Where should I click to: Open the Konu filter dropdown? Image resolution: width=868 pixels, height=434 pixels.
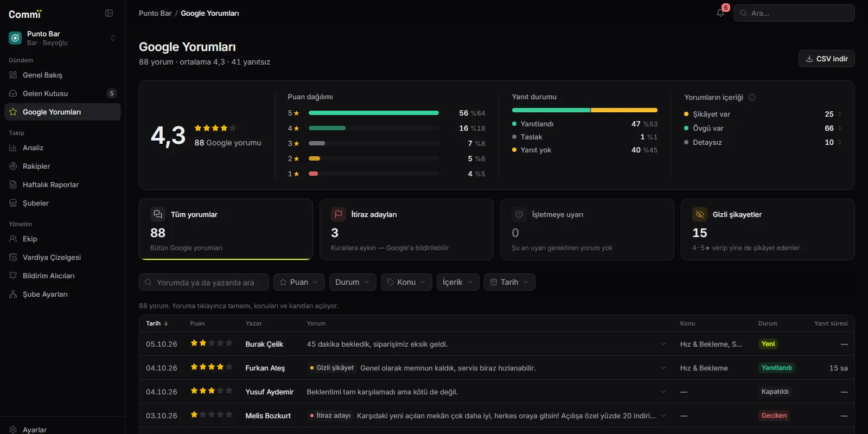[406, 282]
